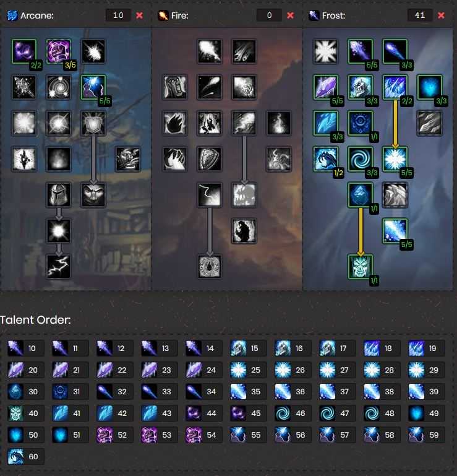Click the Arcane Resilience shield talent icon
Screen dimensions: 457x476
pyautogui.click(x=93, y=123)
